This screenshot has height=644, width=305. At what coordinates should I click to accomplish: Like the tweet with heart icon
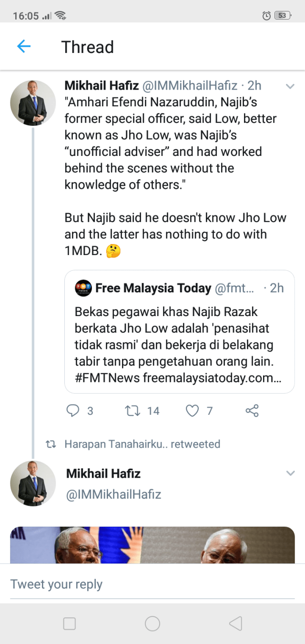tap(192, 410)
